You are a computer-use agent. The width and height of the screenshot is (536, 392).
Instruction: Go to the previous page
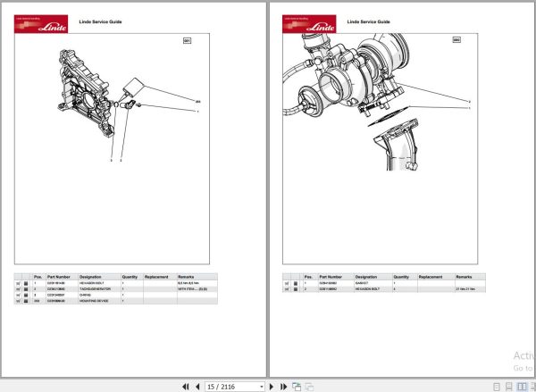click(197, 387)
